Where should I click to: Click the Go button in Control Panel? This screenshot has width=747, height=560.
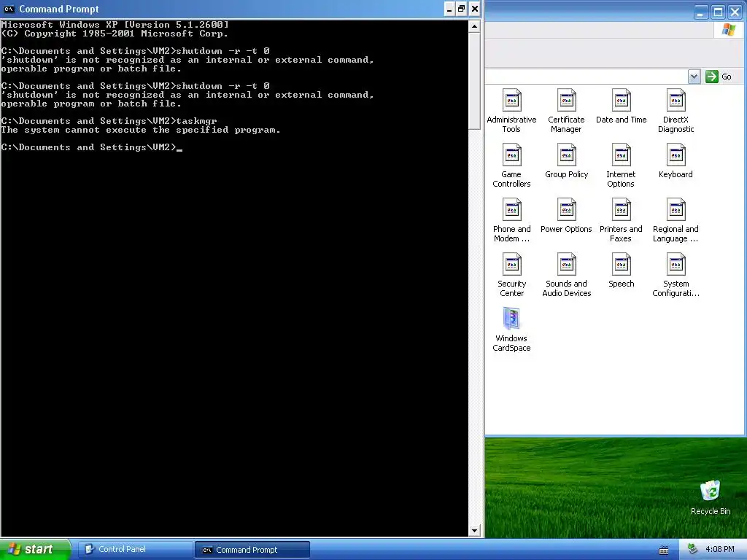point(719,76)
